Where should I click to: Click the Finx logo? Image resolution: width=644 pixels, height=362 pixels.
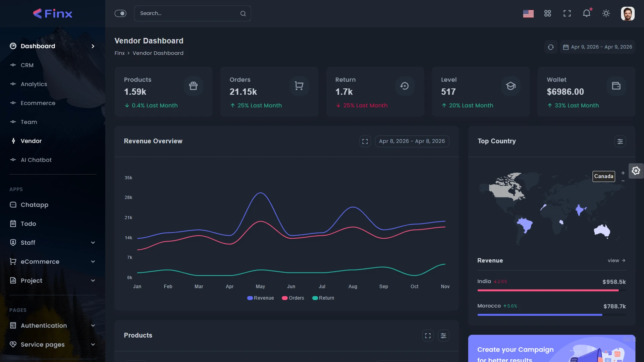[x=53, y=13]
